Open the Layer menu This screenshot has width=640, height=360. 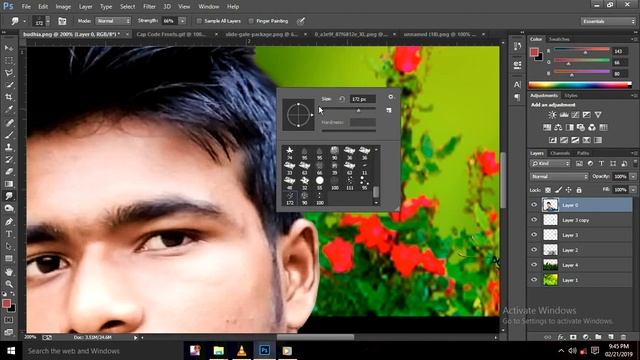pyautogui.click(x=85, y=7)
